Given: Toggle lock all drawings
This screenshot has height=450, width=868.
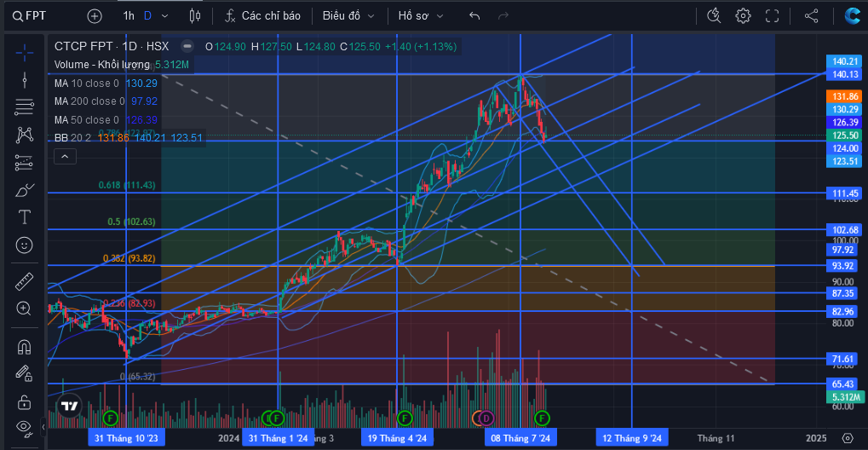Looking at the screenshot, I should pyautogui.click(x=25, y=401).
